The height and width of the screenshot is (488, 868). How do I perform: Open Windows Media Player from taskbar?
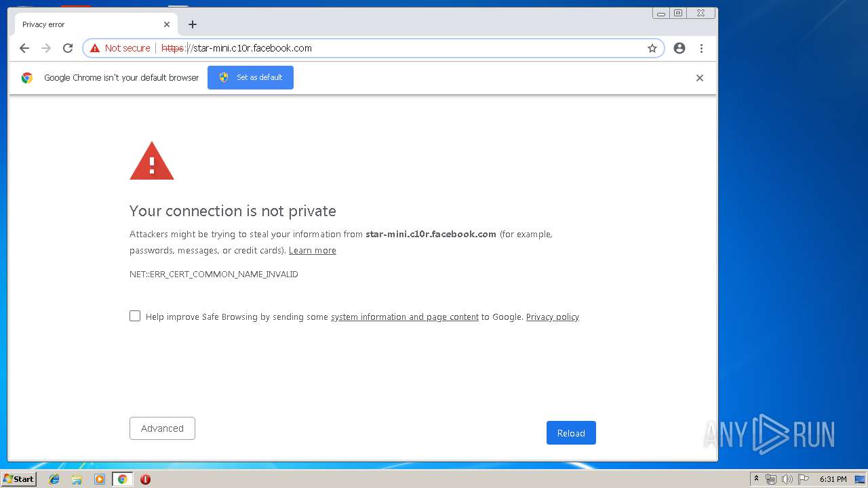(x=100, y=479)
